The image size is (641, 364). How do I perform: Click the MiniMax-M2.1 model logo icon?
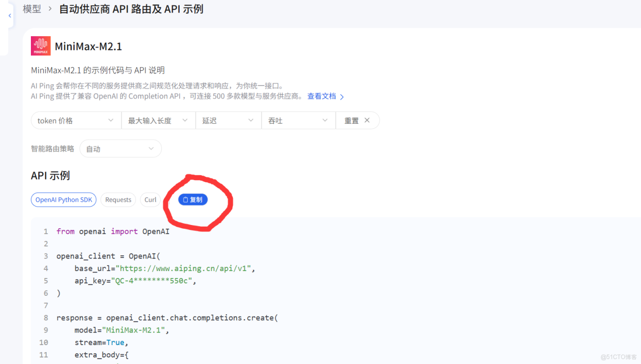[41, 45]
